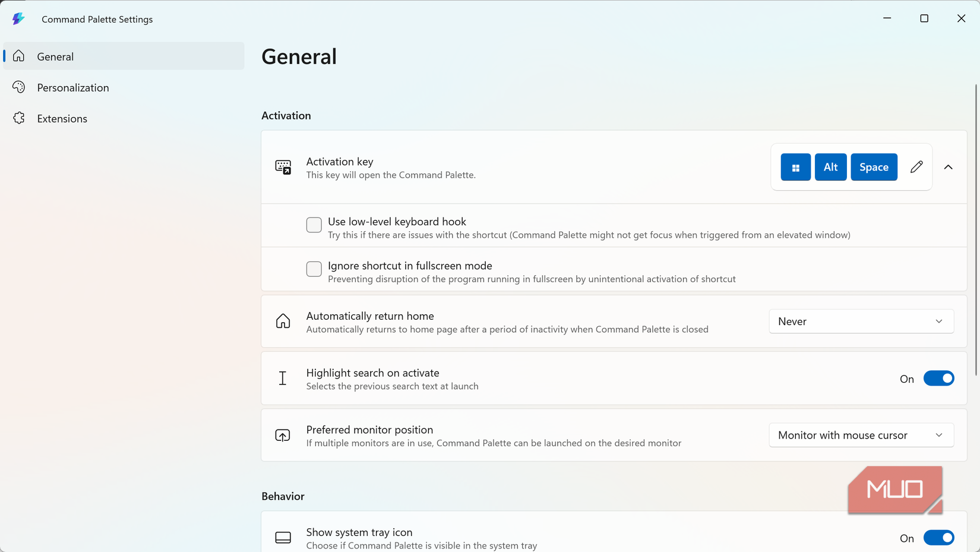Click the monitor icon for Preferred monitor position
The height and width of the screenshot is (552, 980).
[283, 435]
